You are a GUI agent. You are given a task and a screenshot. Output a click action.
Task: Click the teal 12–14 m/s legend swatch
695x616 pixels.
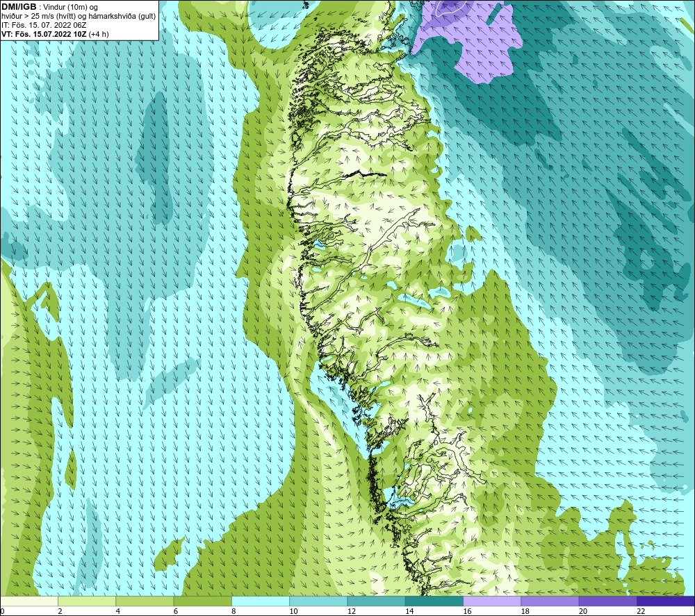coord(376,601)
